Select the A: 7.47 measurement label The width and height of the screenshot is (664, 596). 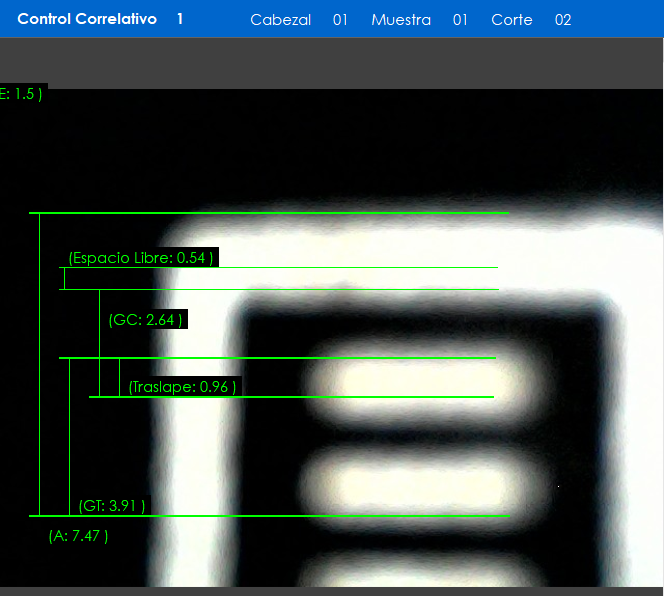coord(78,536)
